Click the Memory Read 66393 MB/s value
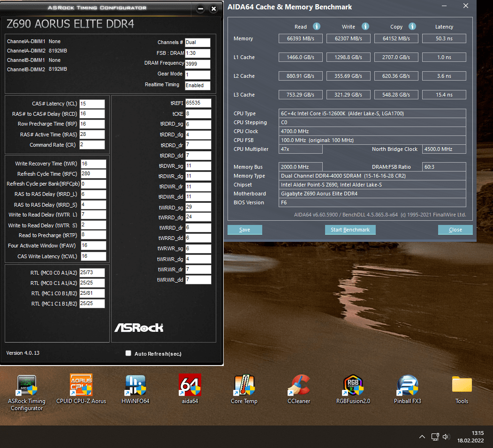The image size is (493, 448). (x=300, y=38)
